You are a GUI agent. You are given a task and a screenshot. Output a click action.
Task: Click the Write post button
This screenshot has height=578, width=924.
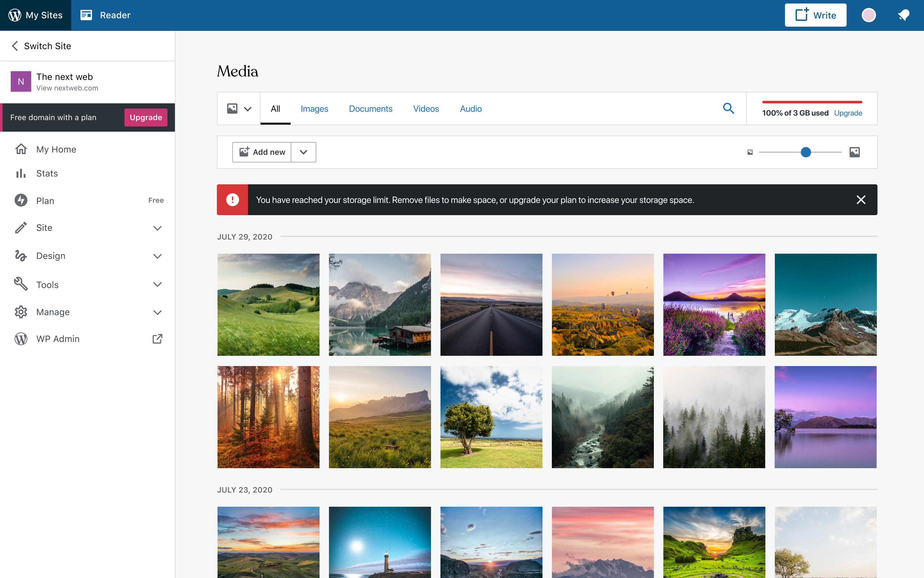pyautogui.click(x=815, y=15)
